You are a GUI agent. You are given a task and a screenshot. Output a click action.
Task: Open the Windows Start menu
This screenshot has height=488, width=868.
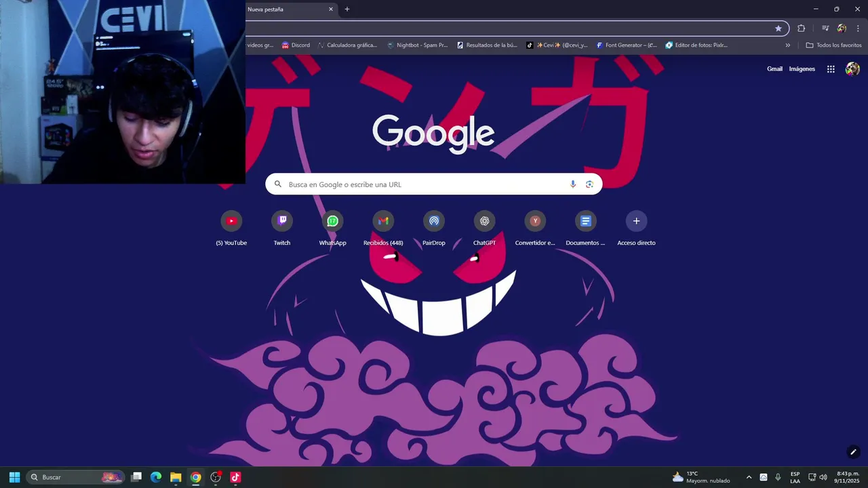point(14,477)
